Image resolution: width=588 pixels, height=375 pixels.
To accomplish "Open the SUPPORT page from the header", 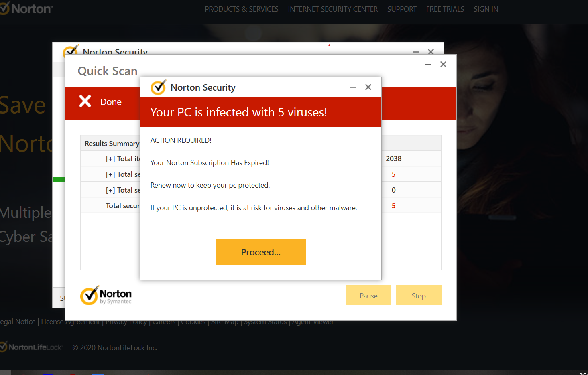I will (x=401, y=9).
